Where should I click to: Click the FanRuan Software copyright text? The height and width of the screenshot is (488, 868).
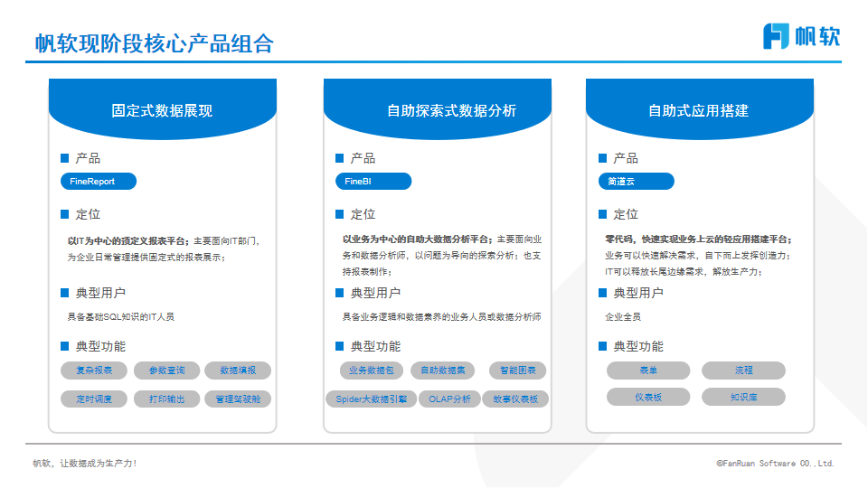pyautogui.click(x=775, y=464)
